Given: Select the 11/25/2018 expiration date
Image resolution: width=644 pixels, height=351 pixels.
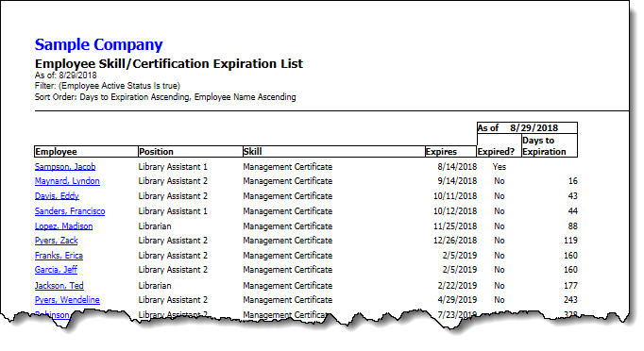Looking at the screenshot, I should pyautogui.click(x=455, y=226).
